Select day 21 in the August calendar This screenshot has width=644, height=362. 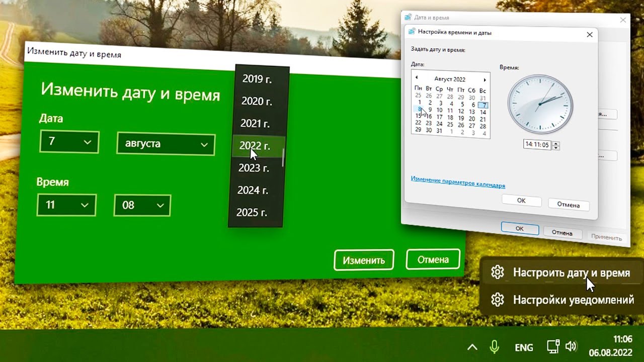pos(483,120)
